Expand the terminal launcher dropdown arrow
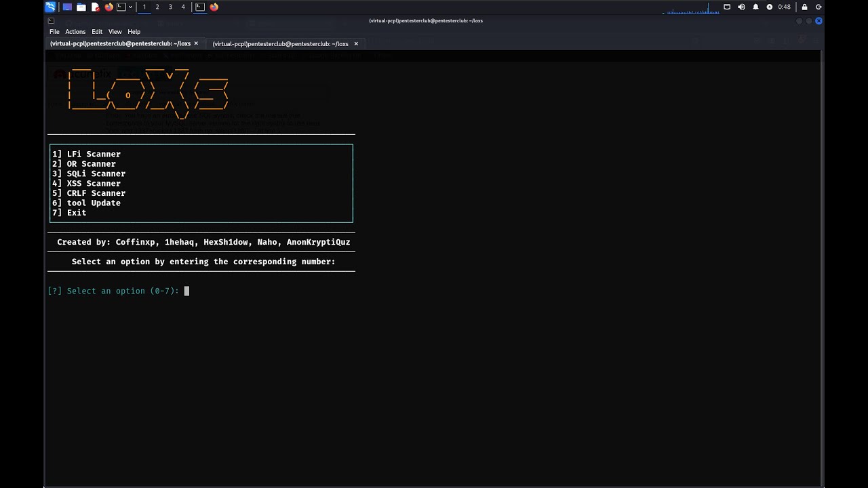 (x=130, y=7)
